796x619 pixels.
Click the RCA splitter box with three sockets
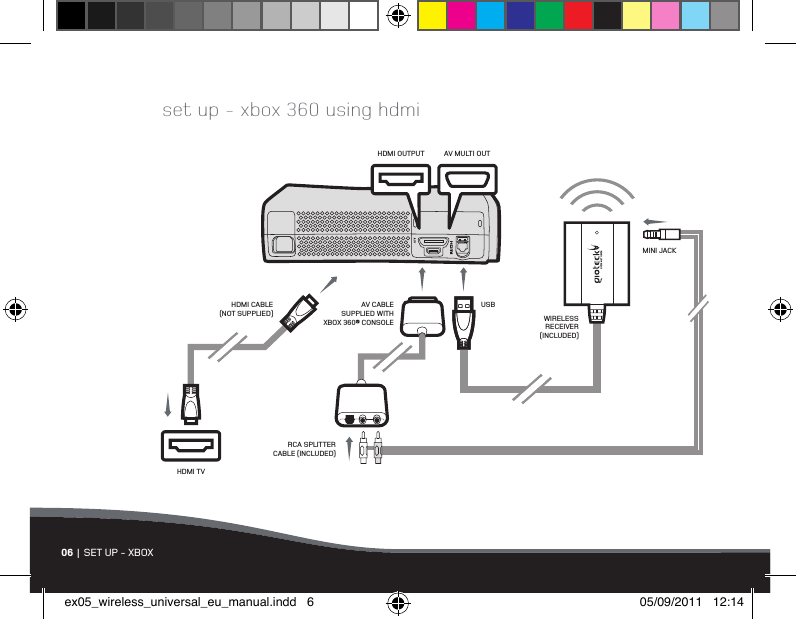coord(361,406)
